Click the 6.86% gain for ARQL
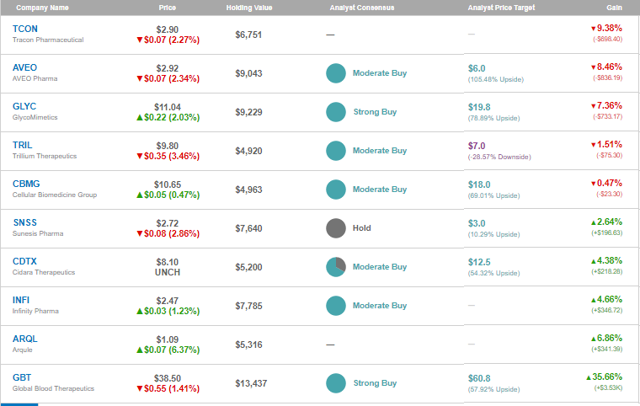The height and width of the screenshot is (406, 640). pyautogui.click(x=607, y=338)
